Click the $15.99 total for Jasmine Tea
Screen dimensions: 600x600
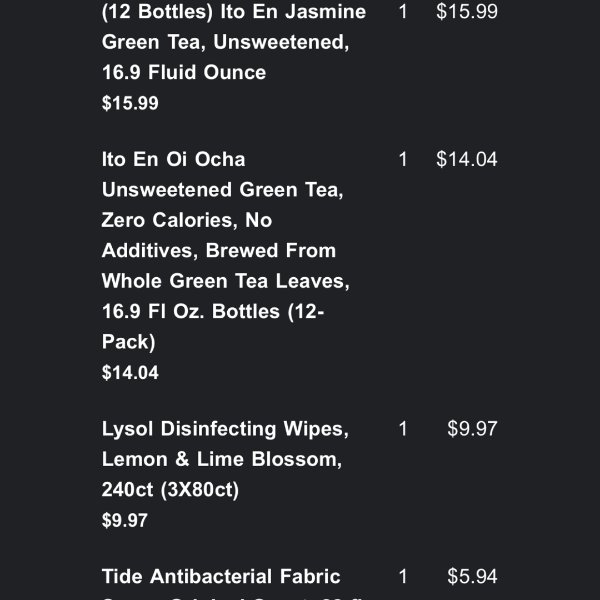coord(467,11)
